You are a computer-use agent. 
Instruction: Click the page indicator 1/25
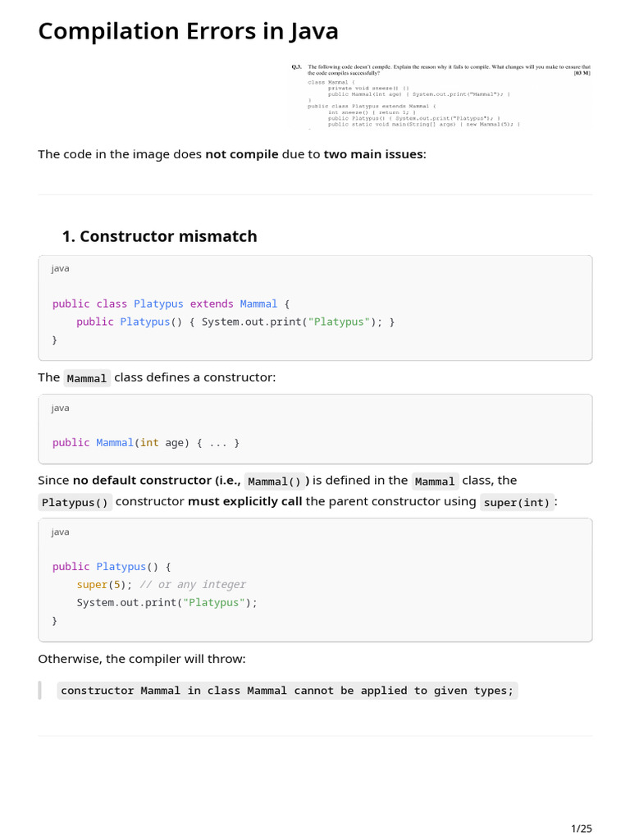pyautogui.click(x=581, y=828)
